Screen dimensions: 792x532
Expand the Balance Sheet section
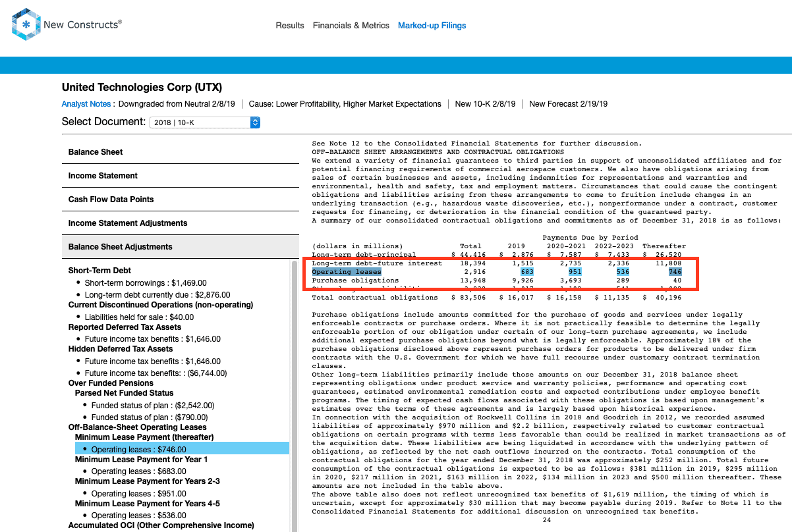click(x=180, y=152)
